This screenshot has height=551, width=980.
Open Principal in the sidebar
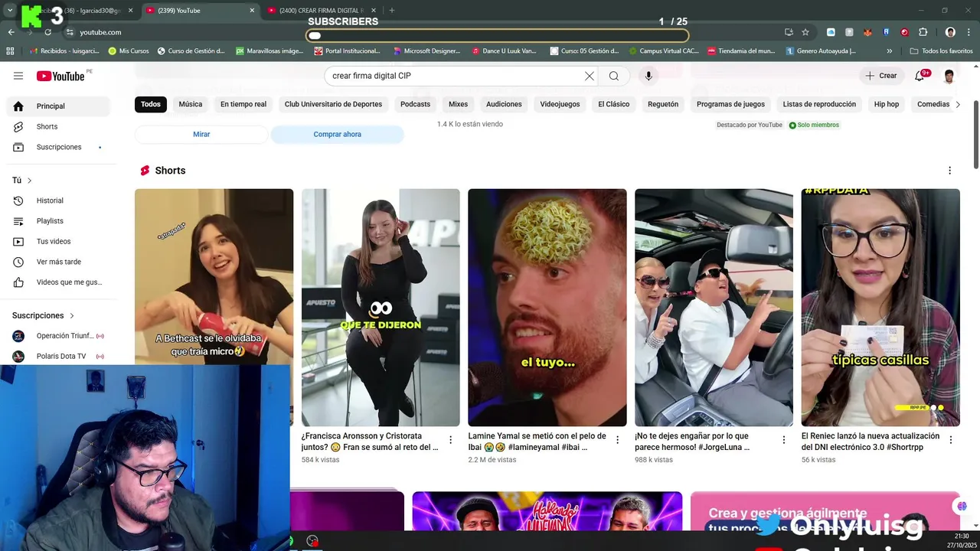[58, 106]
